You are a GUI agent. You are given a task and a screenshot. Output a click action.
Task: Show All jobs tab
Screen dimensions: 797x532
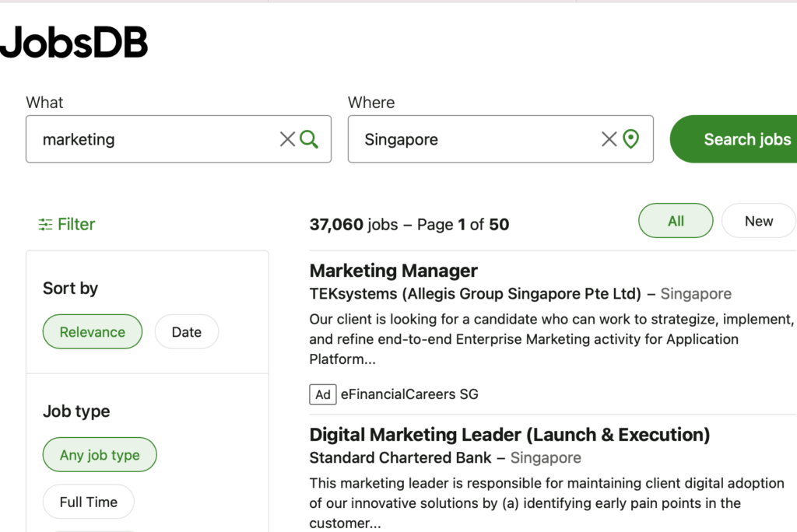676,221
